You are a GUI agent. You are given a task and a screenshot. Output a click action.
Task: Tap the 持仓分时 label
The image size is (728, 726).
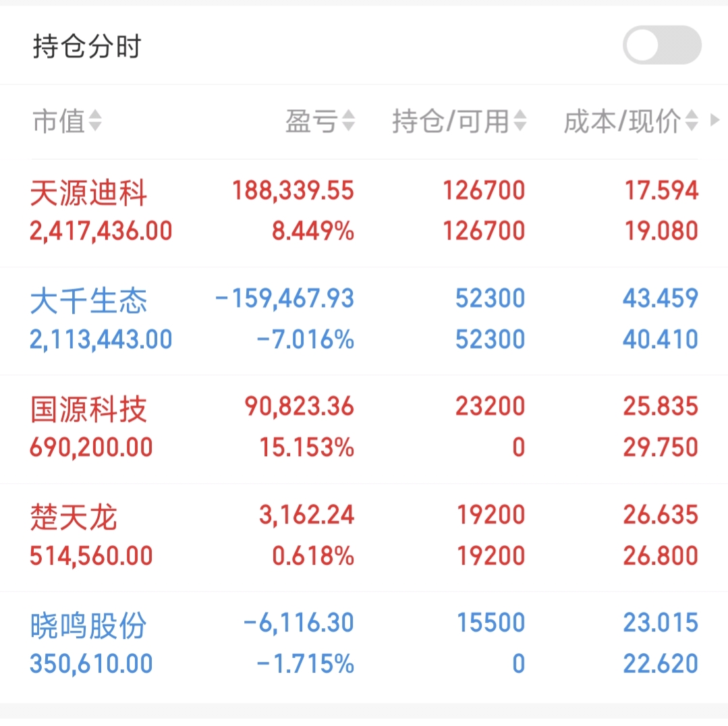click(87, 47)
